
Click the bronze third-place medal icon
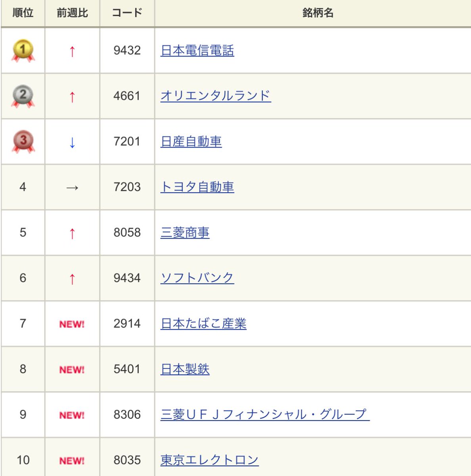tap(23, 142)
